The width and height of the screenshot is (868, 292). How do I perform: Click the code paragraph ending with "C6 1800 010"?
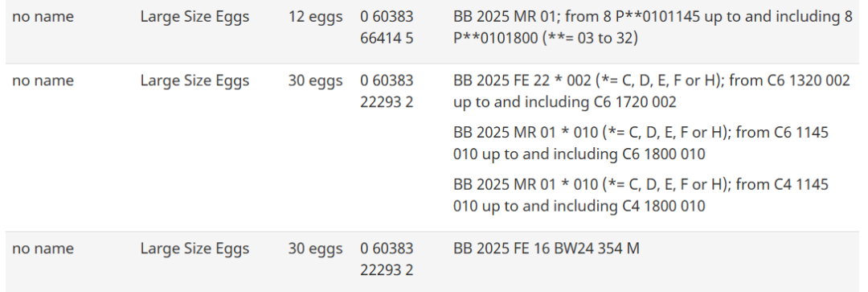(x=641, y=143)
